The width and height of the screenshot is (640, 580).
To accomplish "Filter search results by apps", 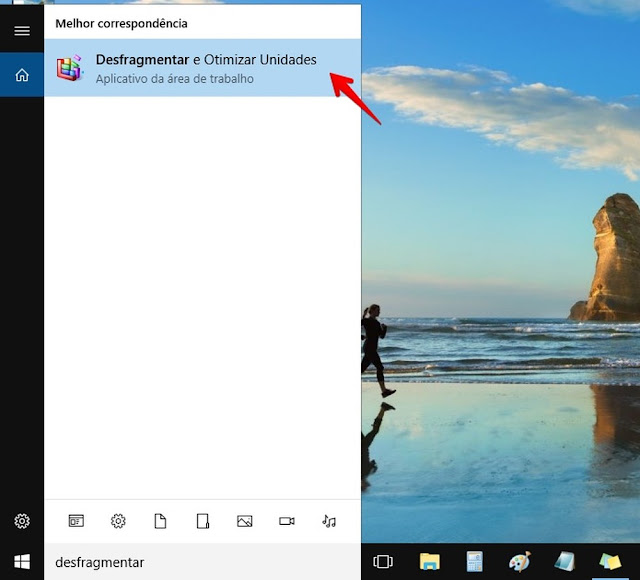I will 76,521.
